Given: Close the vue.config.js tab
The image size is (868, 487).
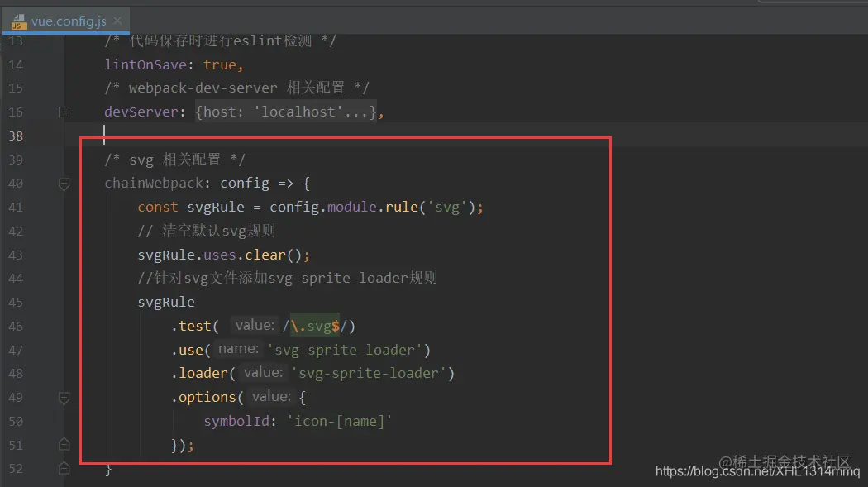Looking at the screenshot, I should click(117, 21).
